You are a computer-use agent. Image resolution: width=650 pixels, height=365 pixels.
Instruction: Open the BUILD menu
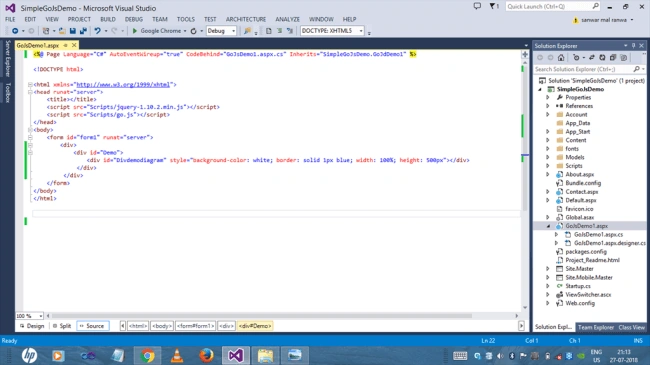click(108, 19)
